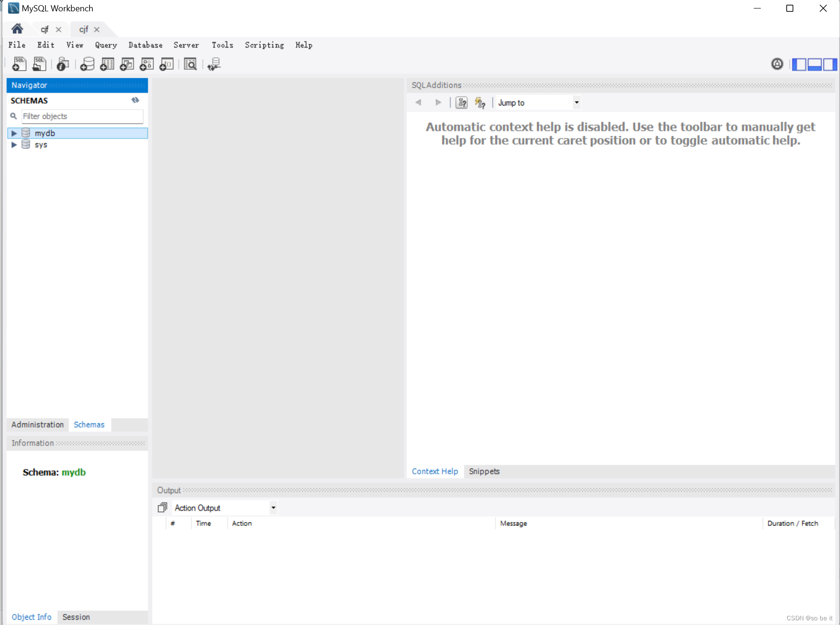Image resolution: width=840 pixels, height=625 pixels.
Task: Click the mydb database icon
Action: [x=26, y=133]
